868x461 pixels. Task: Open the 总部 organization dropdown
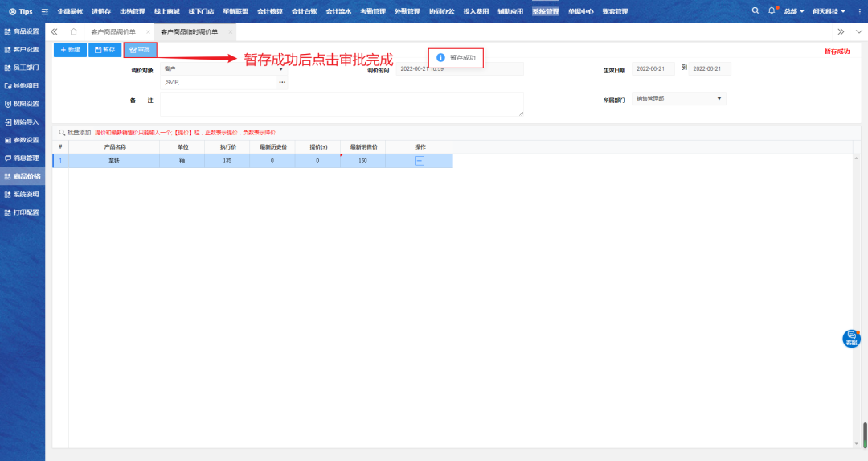click(794, 11)
